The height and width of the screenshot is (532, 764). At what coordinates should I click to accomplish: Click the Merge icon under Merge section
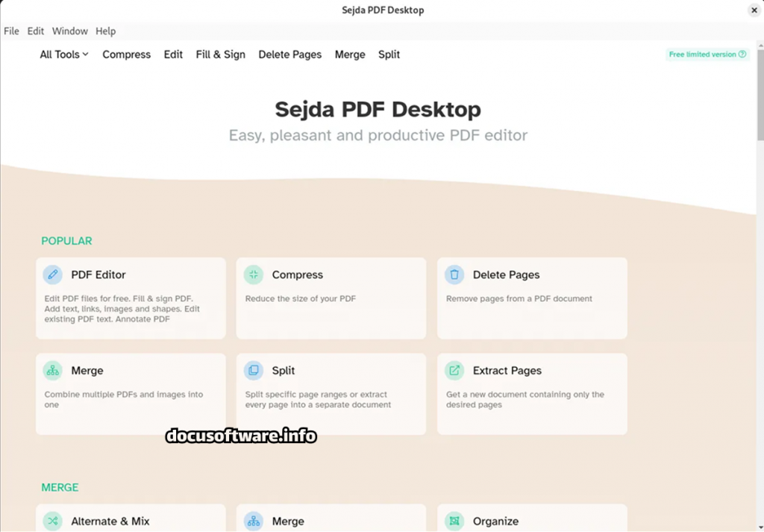pyautogui.click(x=254, y=521)
